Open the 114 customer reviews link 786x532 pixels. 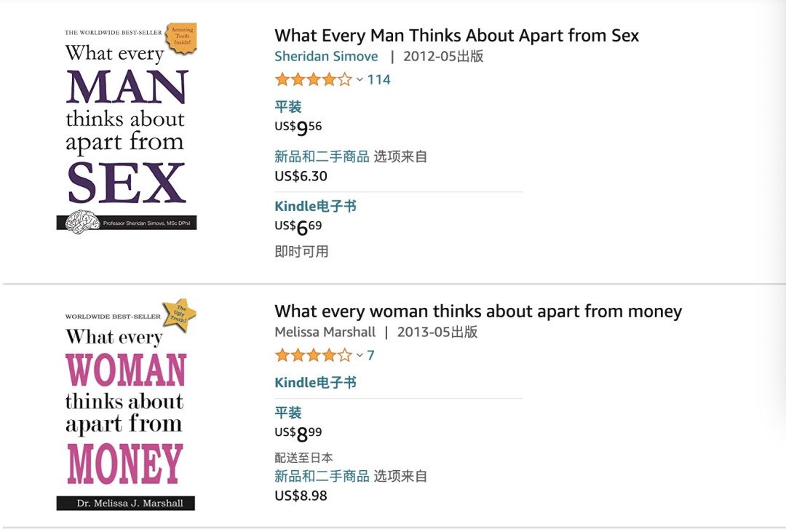[379, 79]
